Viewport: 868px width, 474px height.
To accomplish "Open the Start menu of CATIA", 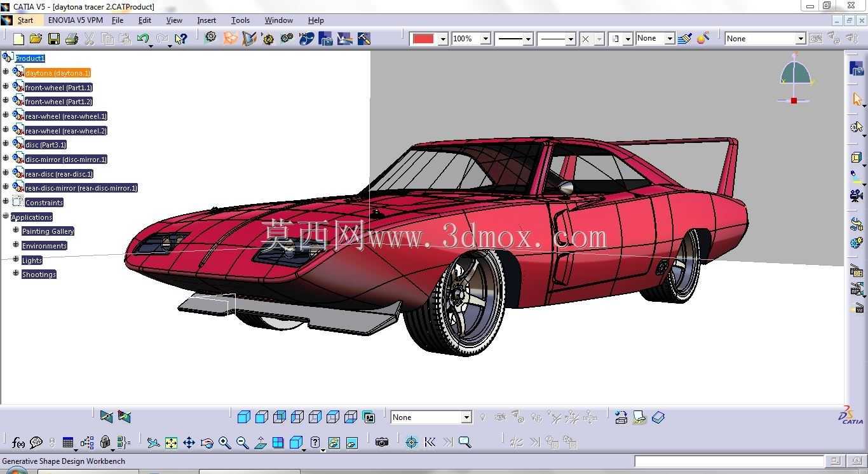I will point(25,20).
